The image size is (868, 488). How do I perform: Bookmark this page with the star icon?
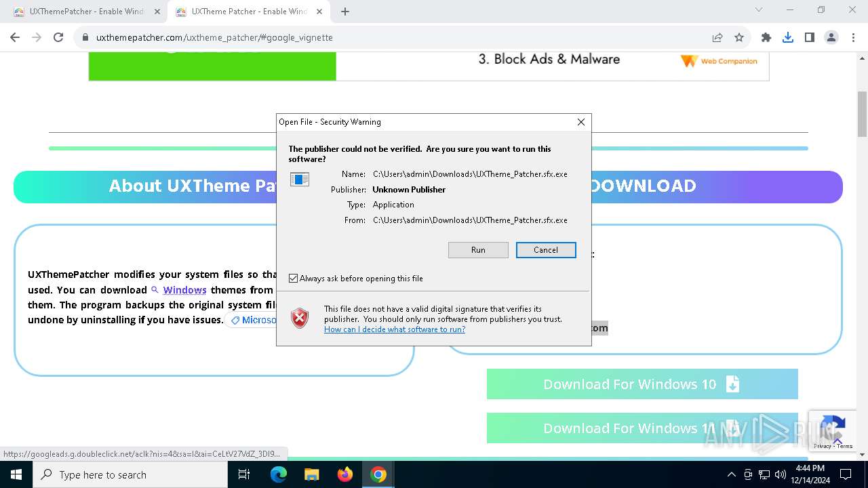coord(739,37)
